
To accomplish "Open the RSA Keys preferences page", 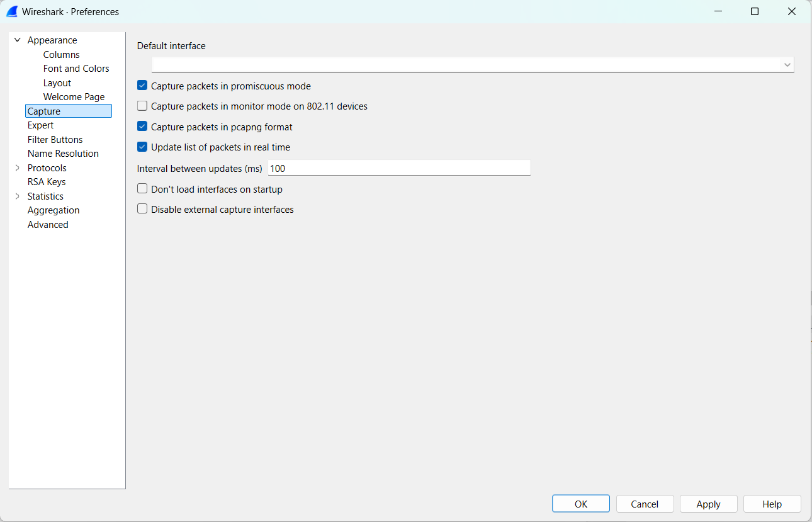I will [47, 182].
